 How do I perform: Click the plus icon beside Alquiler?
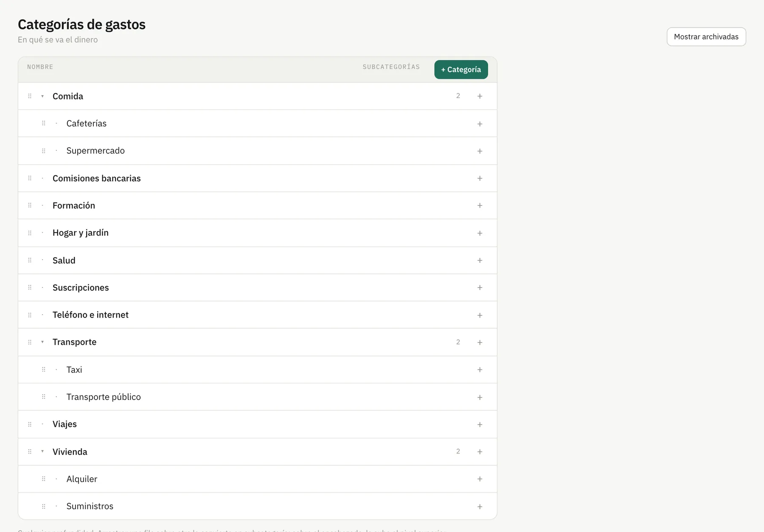click(x=480, y=479)
